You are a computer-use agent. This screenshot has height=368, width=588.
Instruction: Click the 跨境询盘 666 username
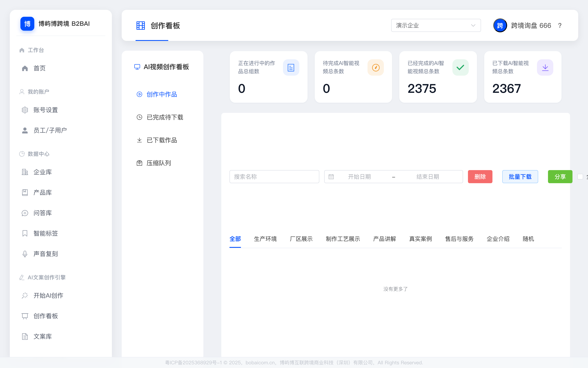531,26
